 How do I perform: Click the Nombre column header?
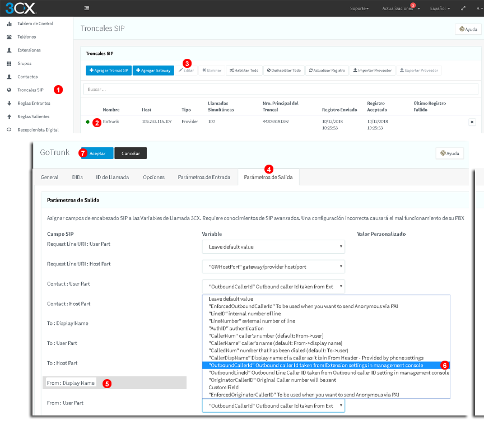point(111,110)
